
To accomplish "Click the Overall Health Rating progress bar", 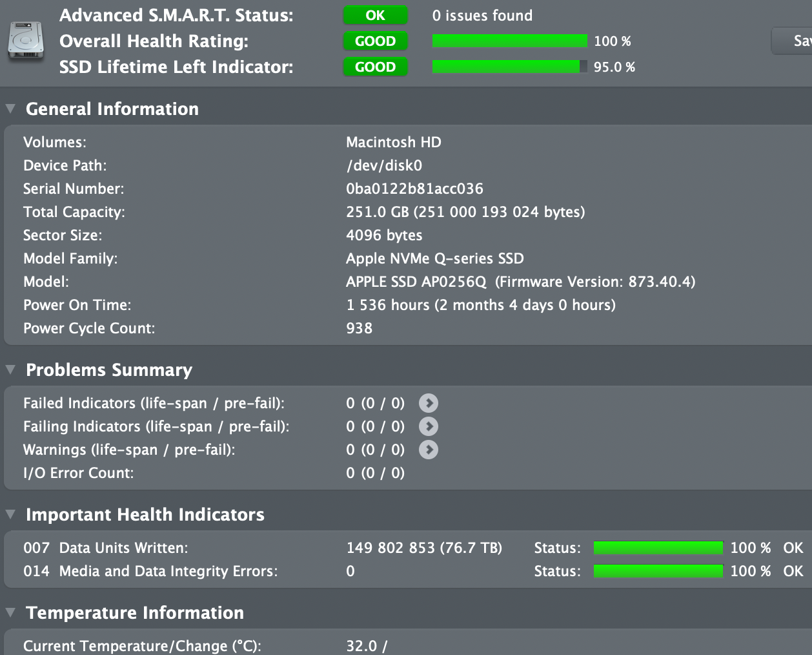I will (509, 41).
